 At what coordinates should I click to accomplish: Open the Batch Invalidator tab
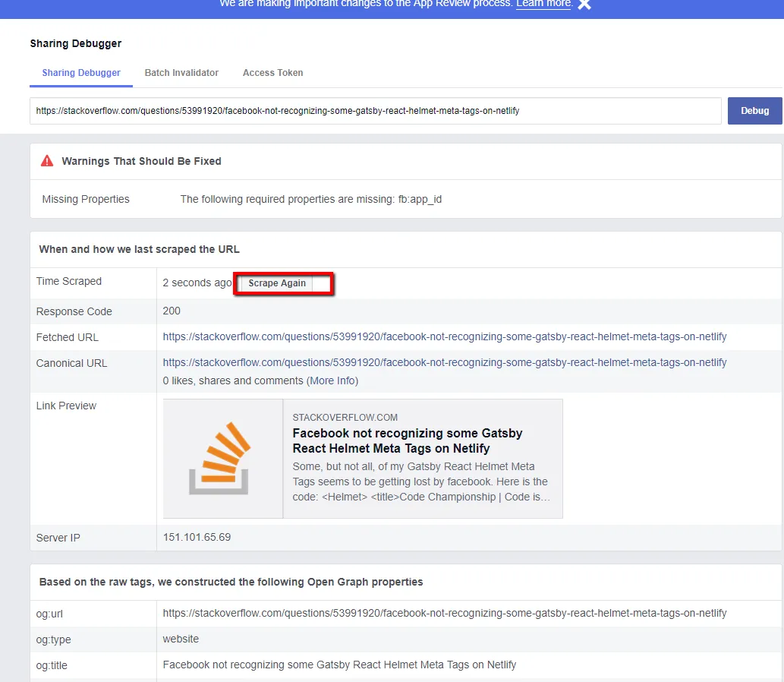tap(181, 73)
